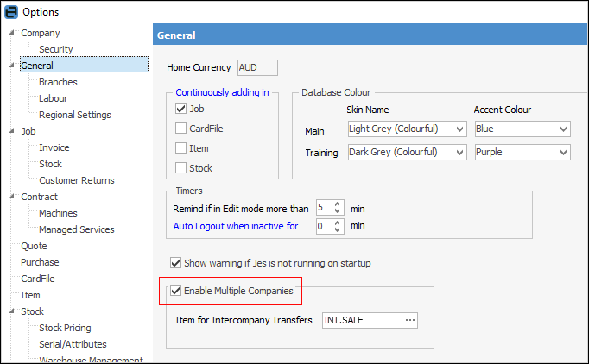Enable the Stock continuously adding checkbox
Screen dimensions: 589x364
tap(181, 168)
